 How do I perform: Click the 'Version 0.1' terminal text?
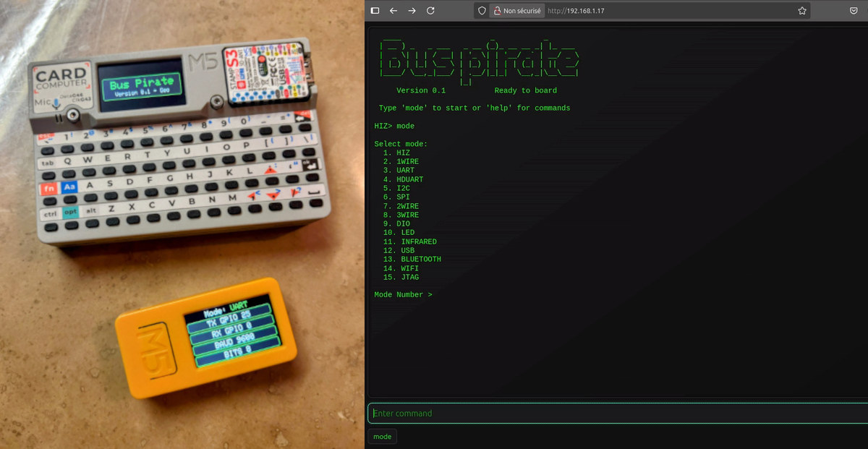(x=421, y=91)
